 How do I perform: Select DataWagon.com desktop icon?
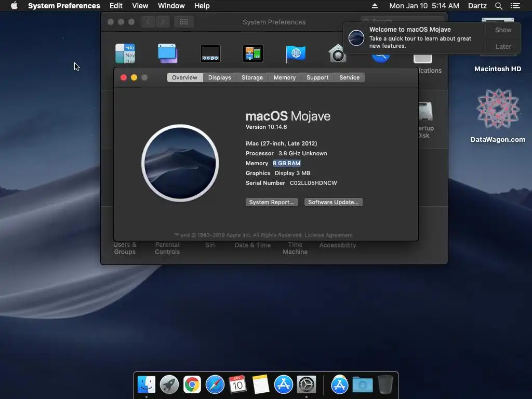(x=498, y=115)
